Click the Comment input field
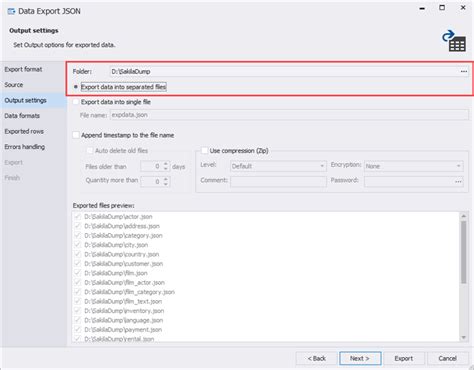The image size is (474, 370). [x=278, y=182]
